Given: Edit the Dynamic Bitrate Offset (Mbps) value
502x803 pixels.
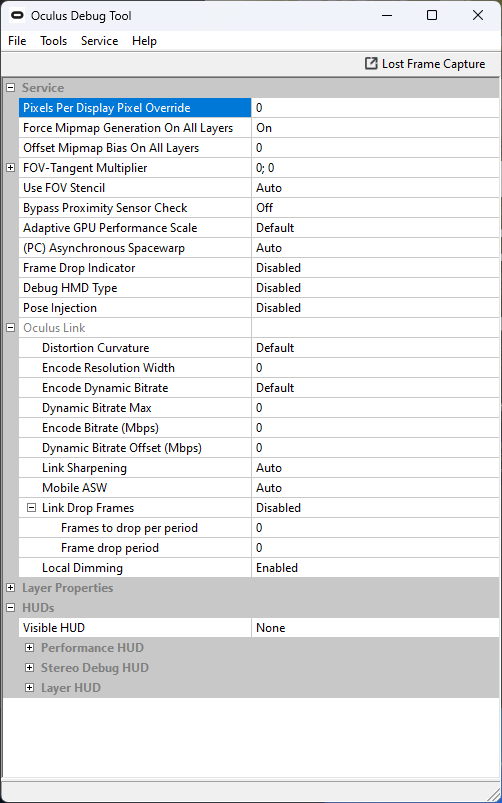Looking at the screenshot, I should [x=375, y=448].
